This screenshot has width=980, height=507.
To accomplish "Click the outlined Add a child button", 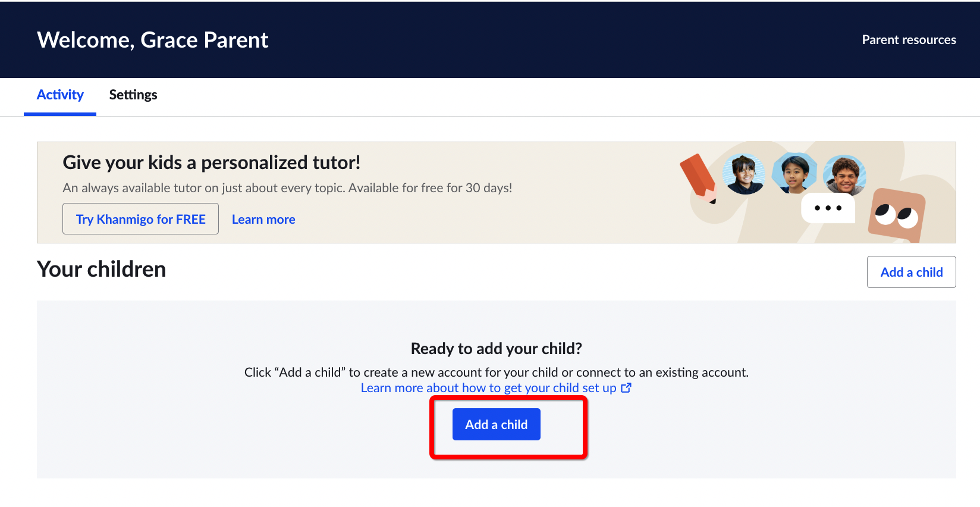I will click(x=911, y=272).
